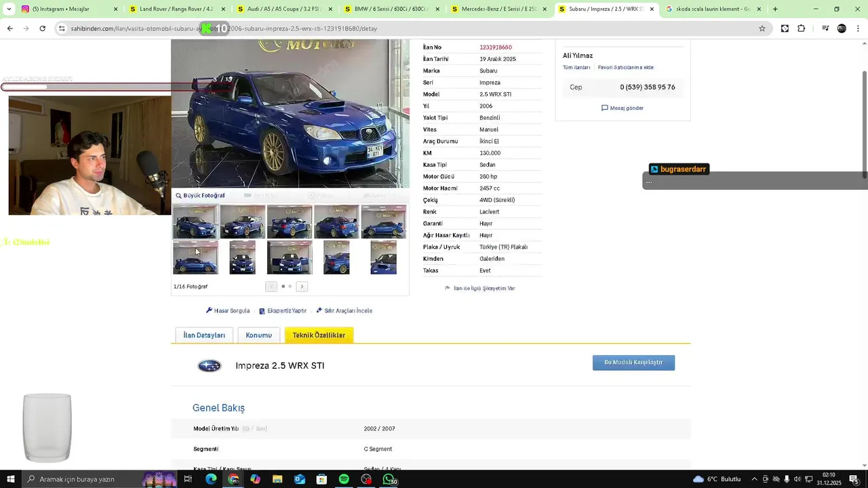
Task: Click the Mesaj gönder link
Action: click(623, 108)
